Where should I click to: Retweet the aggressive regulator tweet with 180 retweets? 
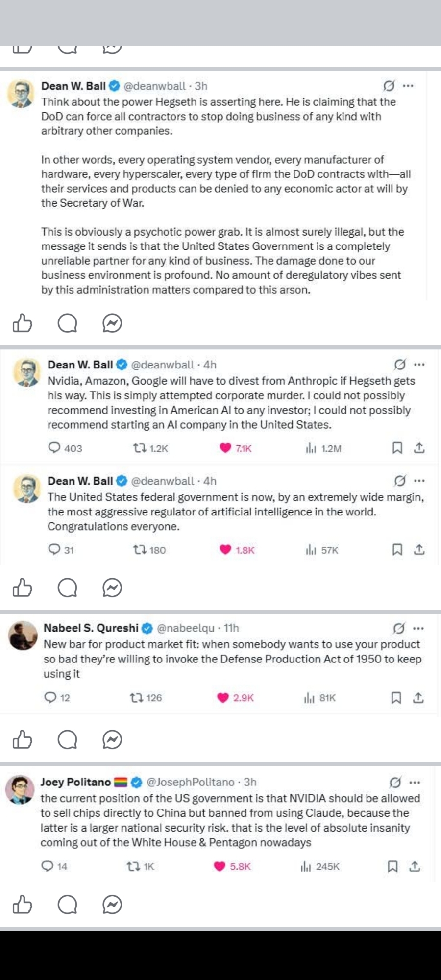point(140,550)
